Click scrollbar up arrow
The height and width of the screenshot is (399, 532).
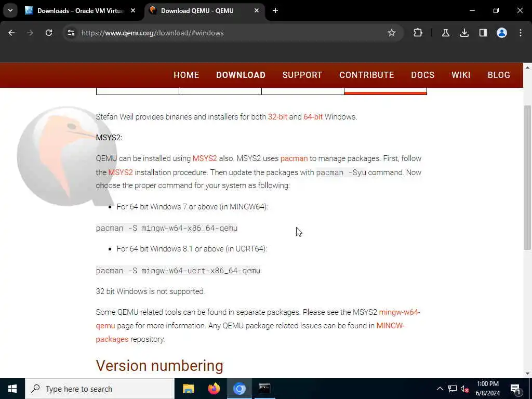click(x=527, y=68)
